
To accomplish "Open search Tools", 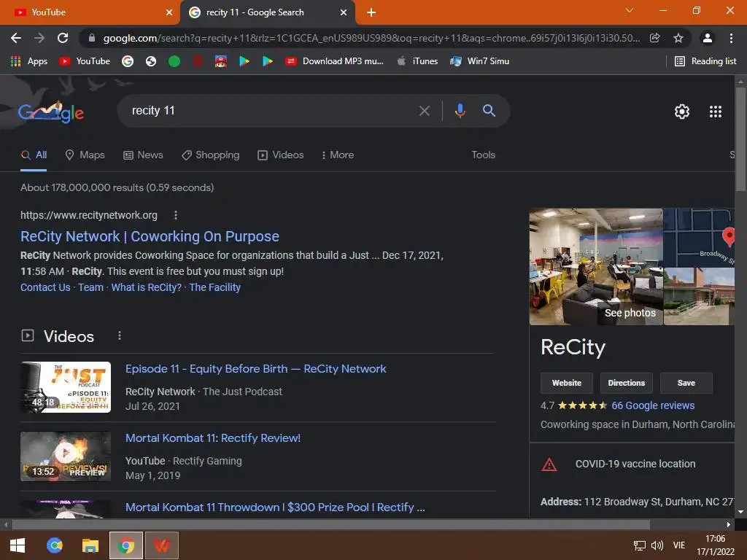I will point(483,155).
